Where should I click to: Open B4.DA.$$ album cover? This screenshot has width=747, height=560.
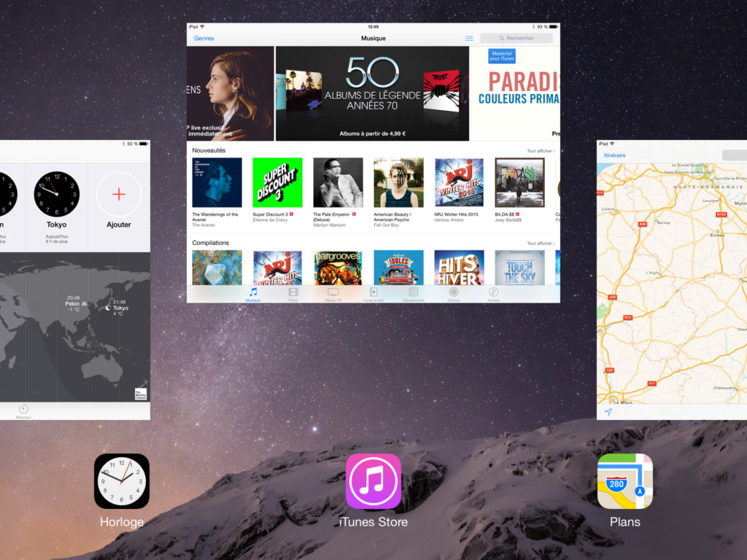coord(519,182)
